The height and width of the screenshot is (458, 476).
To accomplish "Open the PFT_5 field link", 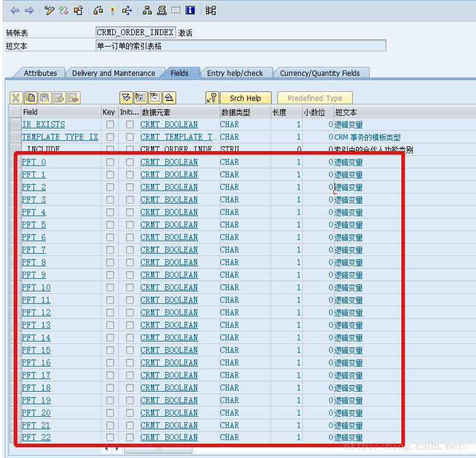I will tap(33, 225).
